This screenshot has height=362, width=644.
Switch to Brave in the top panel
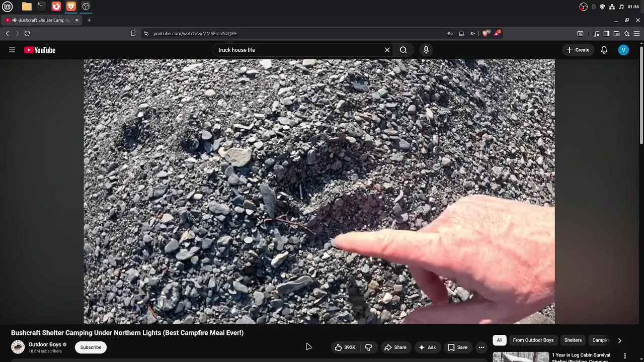coord(71,7)
